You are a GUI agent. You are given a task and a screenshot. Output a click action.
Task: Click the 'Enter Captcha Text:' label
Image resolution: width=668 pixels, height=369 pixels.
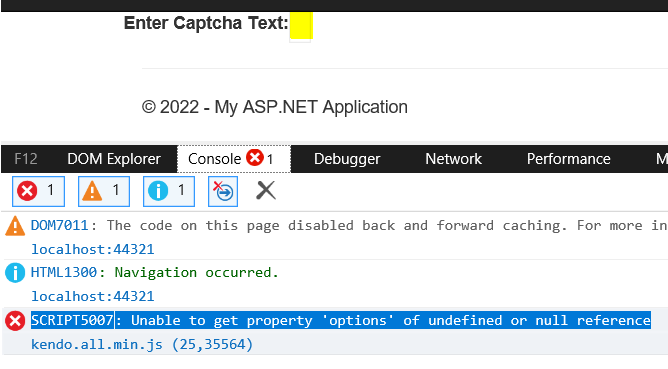point(206,23)
